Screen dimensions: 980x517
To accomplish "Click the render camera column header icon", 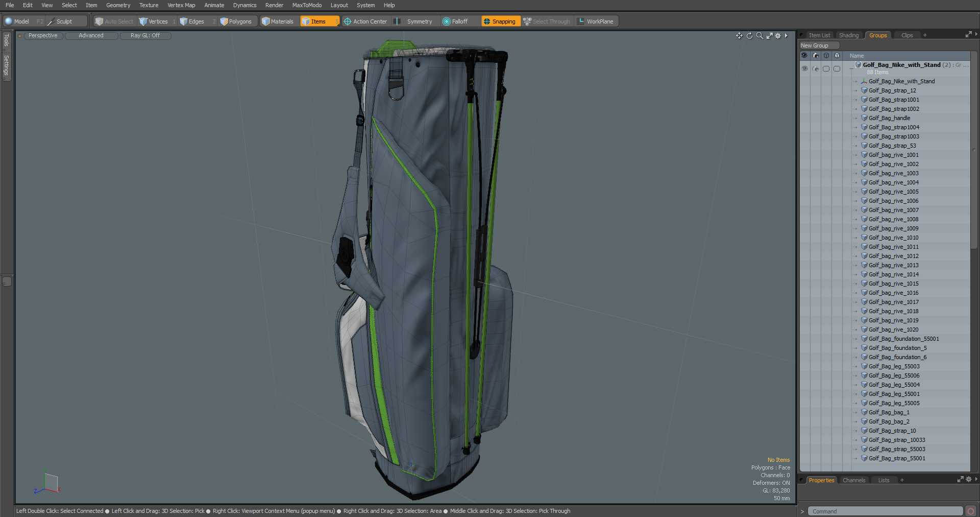I will (x=816, y=56).
